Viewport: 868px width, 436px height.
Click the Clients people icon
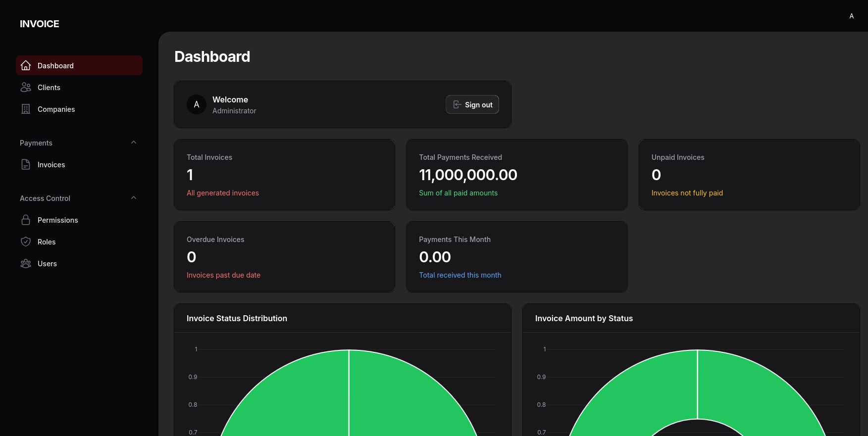click(26, 87)
